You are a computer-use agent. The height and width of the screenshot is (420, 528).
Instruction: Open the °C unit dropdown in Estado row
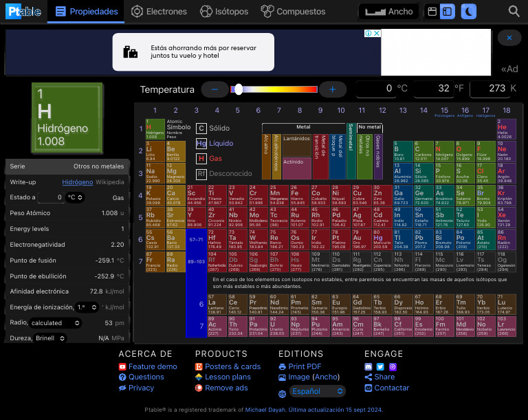click(x=75, y=197)
